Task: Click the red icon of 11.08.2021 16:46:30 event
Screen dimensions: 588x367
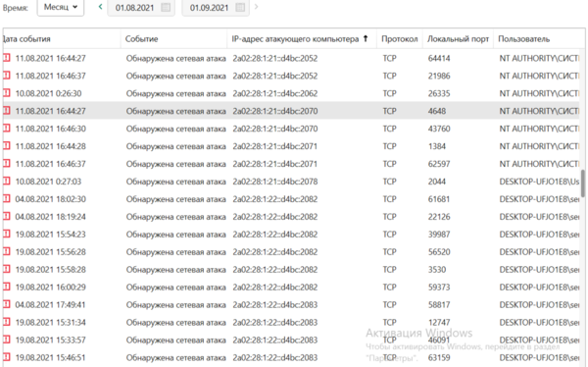Action: point(7,129)
